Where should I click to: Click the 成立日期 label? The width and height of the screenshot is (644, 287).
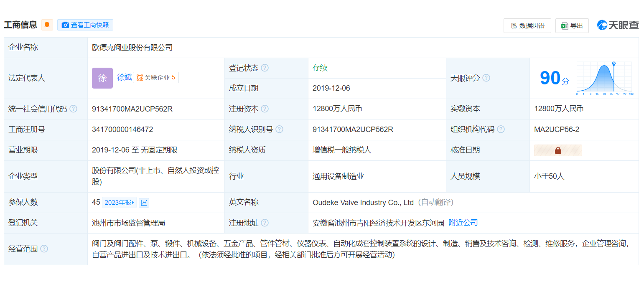pos(244,88)
